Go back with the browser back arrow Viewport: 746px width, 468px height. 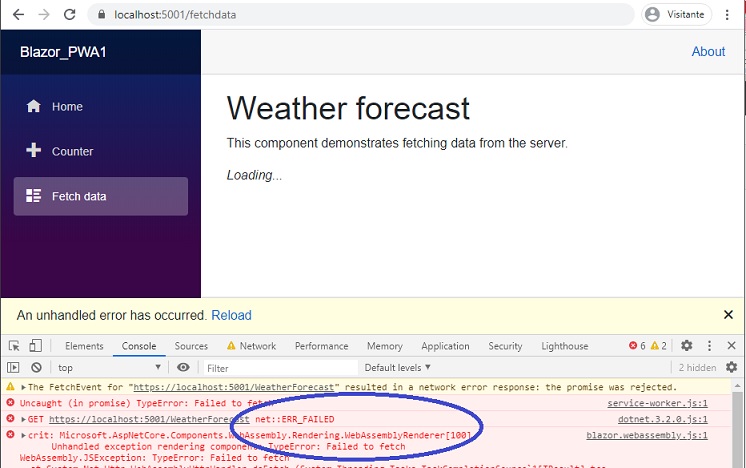click(x=18, y=15)
